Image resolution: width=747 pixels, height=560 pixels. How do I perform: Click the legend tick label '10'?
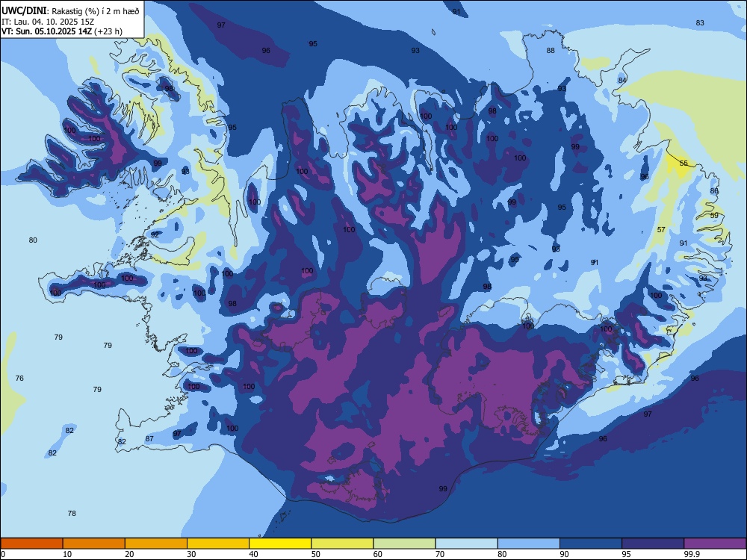pos(67,554)
